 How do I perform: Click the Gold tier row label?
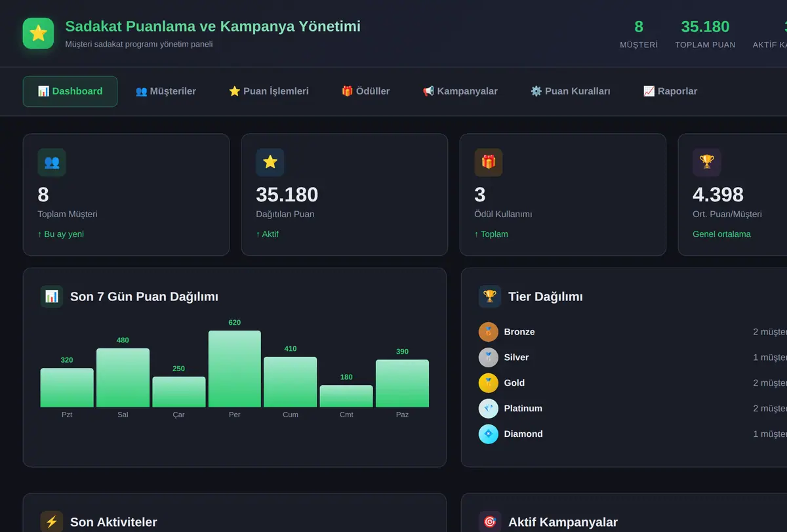point(515,383)
